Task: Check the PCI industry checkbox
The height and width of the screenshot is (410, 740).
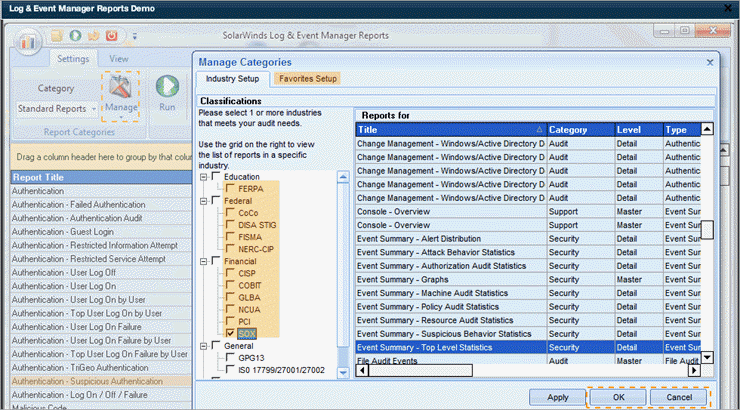Action: (231, 320)
